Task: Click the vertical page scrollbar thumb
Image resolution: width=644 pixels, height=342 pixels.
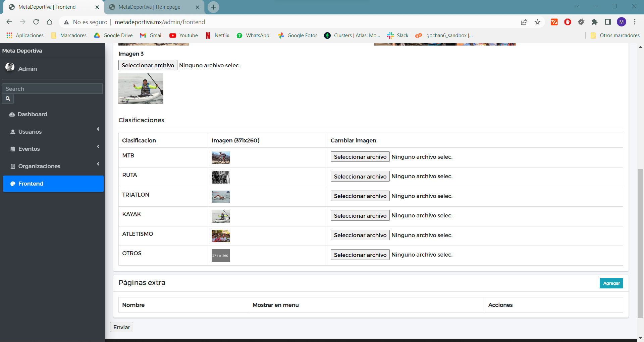Action: coord(640,243)
